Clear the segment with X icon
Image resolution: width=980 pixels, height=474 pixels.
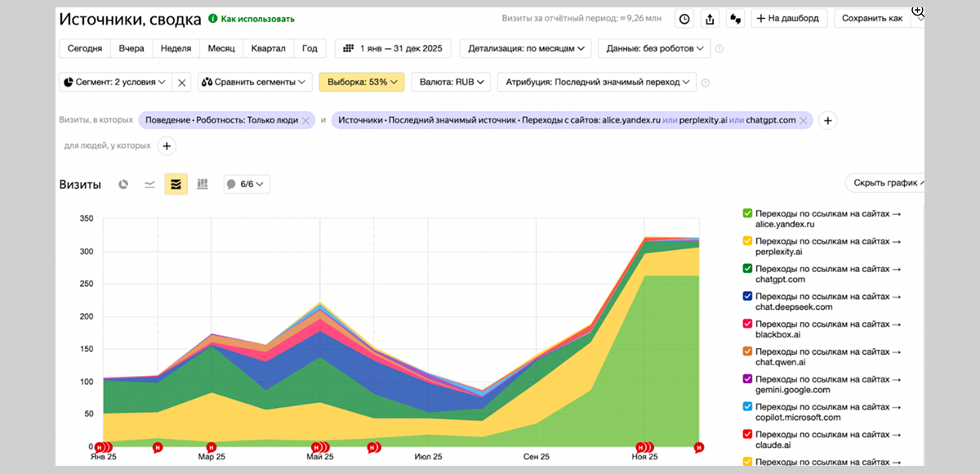(182, 82)
